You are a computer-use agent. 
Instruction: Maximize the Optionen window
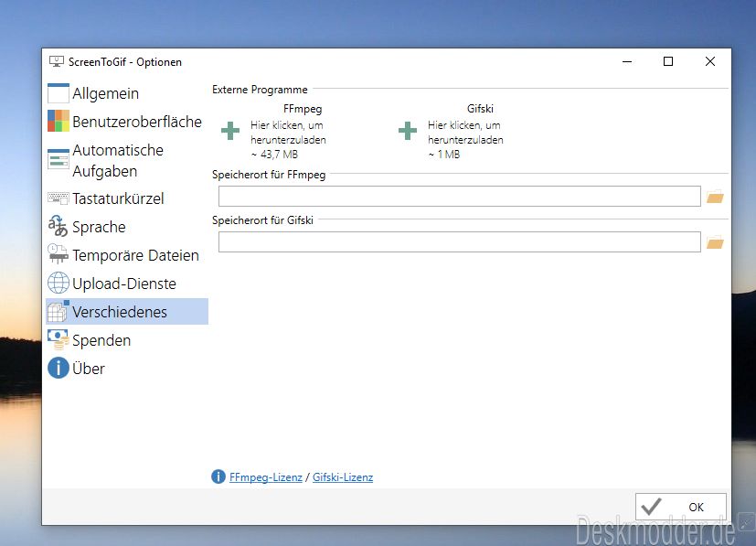pos(668,62)
